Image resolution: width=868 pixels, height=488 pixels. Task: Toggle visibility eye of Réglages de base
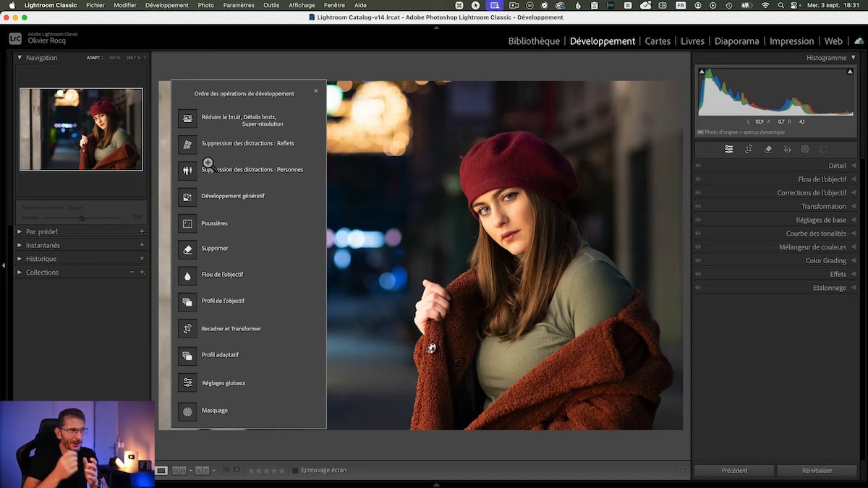698,220
